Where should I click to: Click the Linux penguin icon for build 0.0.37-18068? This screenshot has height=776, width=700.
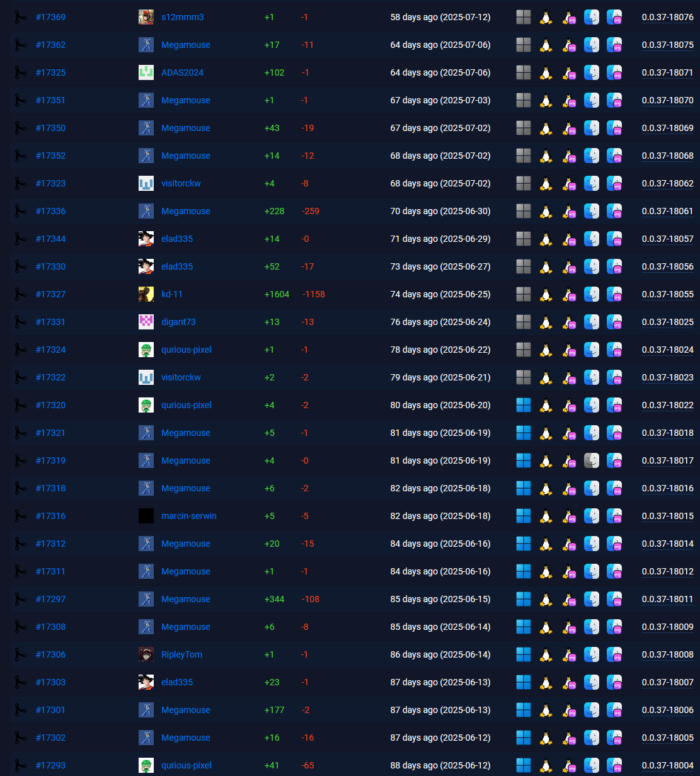click(546, 156)
